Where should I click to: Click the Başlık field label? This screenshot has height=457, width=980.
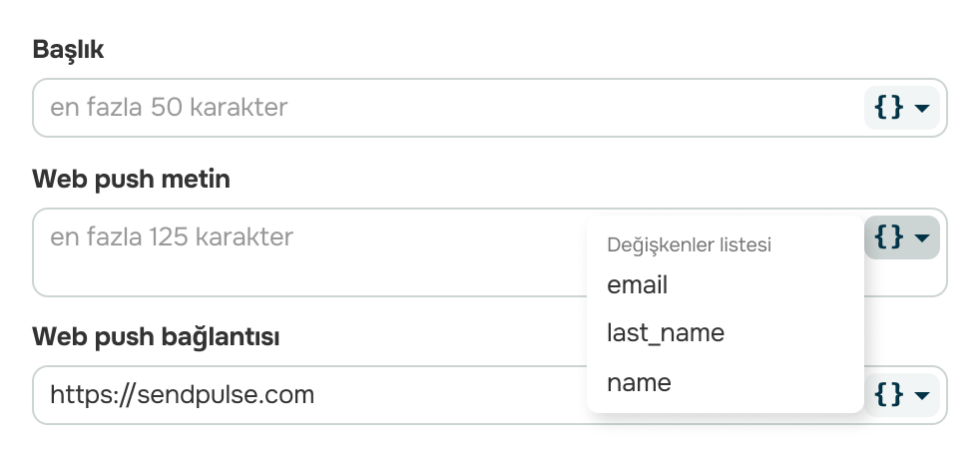pos(68,49)
